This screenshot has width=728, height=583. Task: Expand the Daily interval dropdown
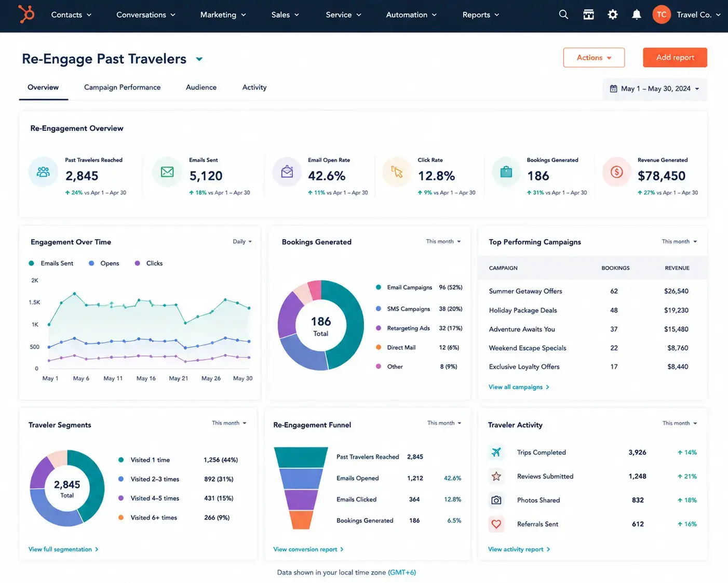[x=242, y=242]
